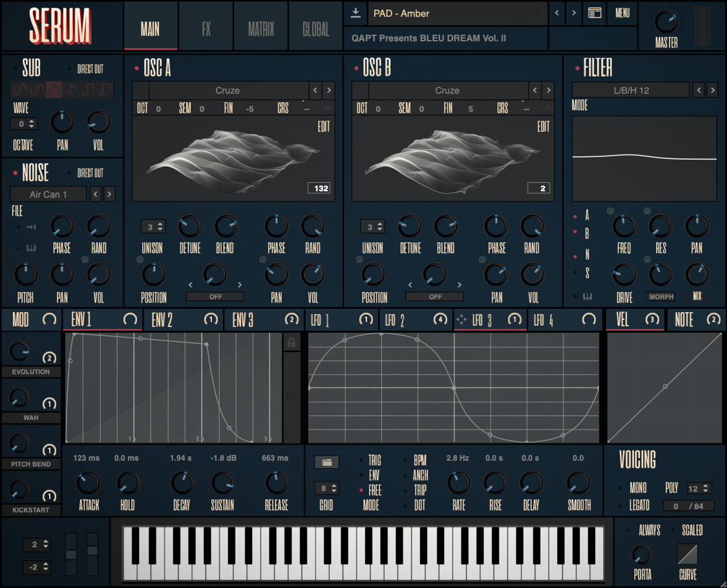This screenshot has width=727, height=588.
Task: Click the OSC B wavetable Position knob
Action: point(374,275)
